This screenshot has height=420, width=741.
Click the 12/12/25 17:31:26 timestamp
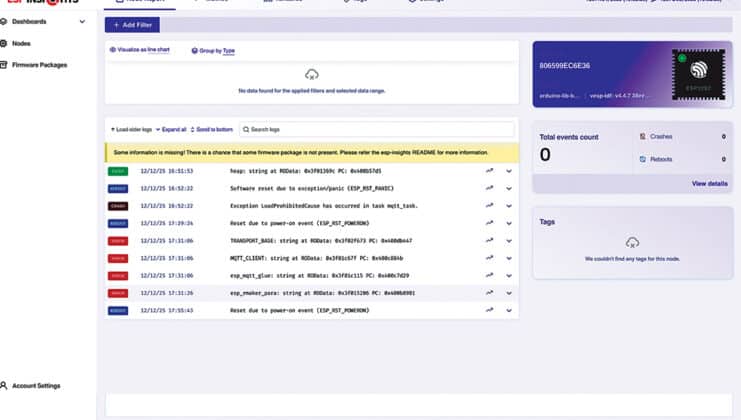coord(167,293)
